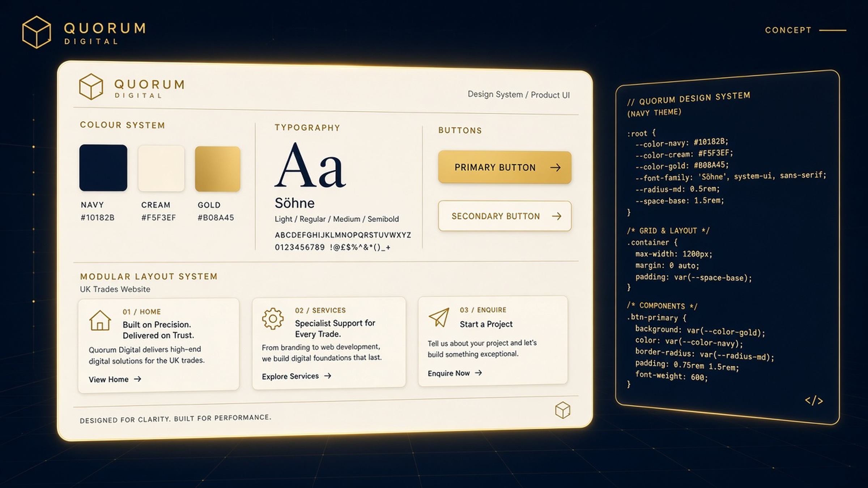Select the Cream colour swatch
The image size is (868, 488).
[161, 168]
